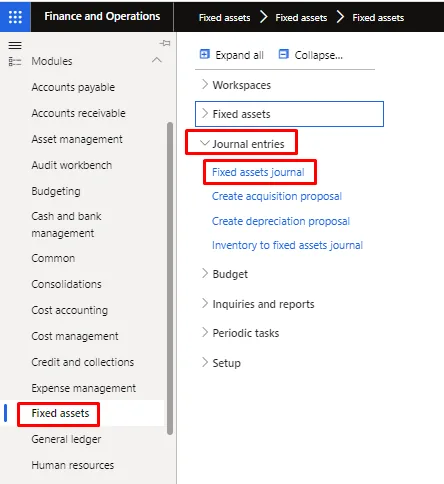Click the Modules list icon

click(x=15, y=62)
